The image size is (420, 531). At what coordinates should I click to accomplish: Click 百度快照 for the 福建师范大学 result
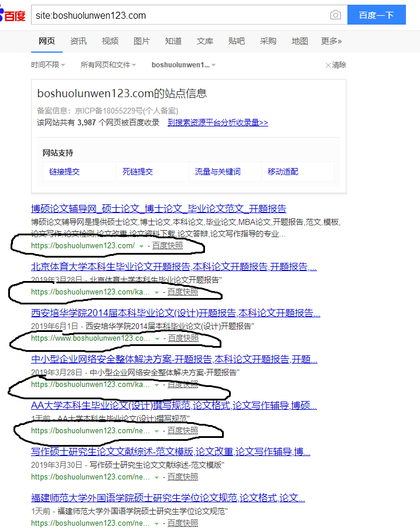tap(183, 523)
